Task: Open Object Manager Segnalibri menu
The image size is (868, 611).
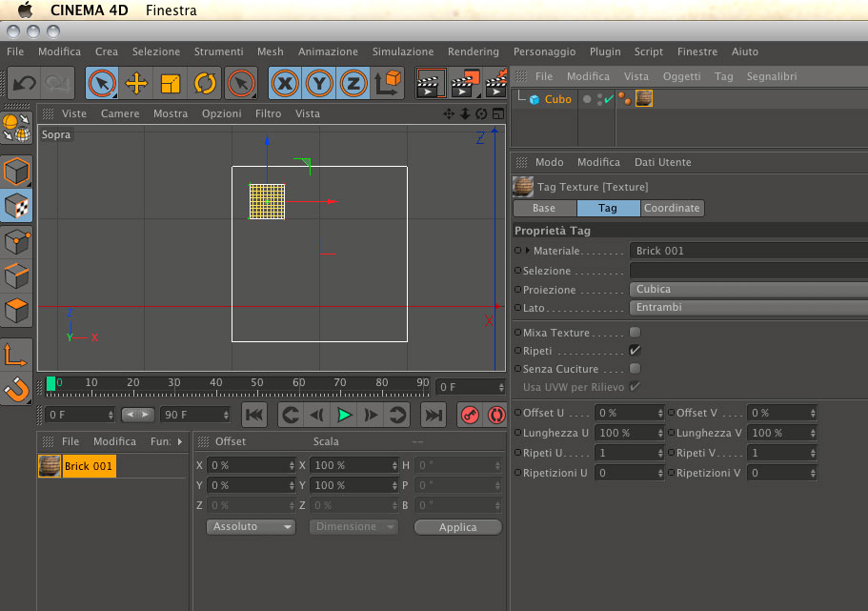Action: 772,76
